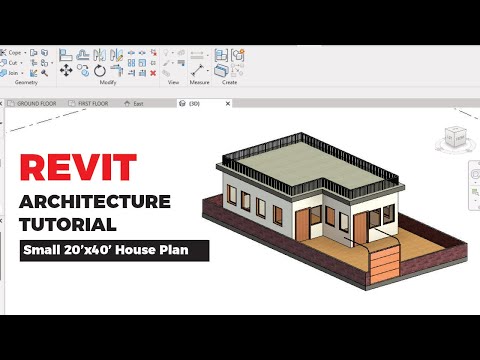Click the Join geometry tool
Viewport: 480px width, 360px height.
(x=10, y=73)
